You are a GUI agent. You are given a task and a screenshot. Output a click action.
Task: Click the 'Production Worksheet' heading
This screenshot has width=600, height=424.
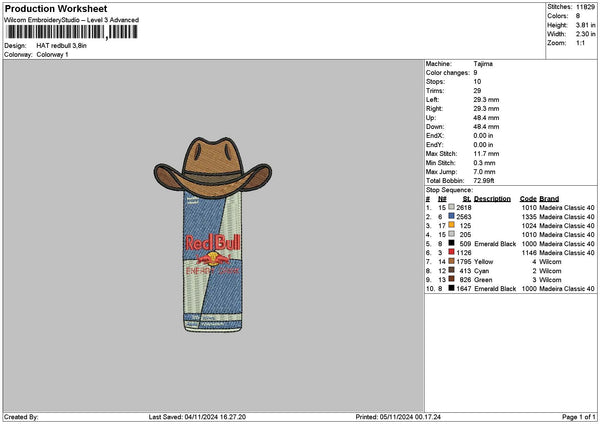coord(56,9)
